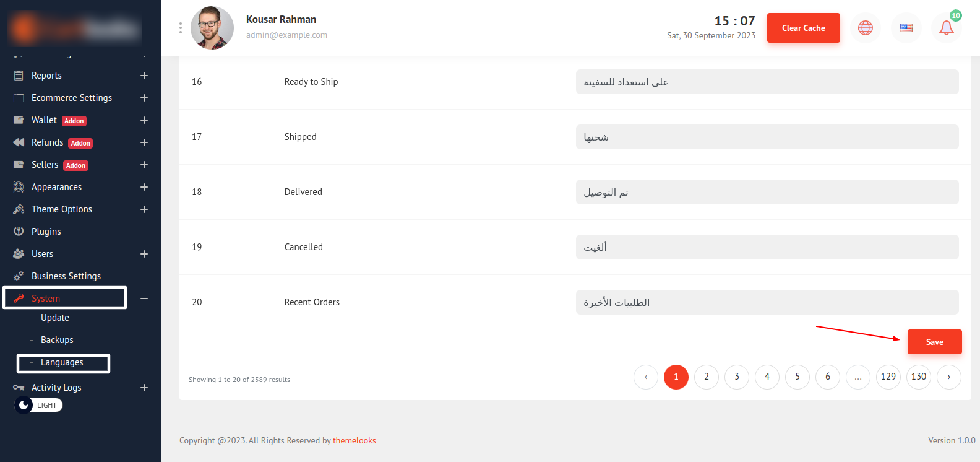Expand the Wallet menu plus sign
The width and height of the screenshot is (980, 462).
tap(144, 120)
